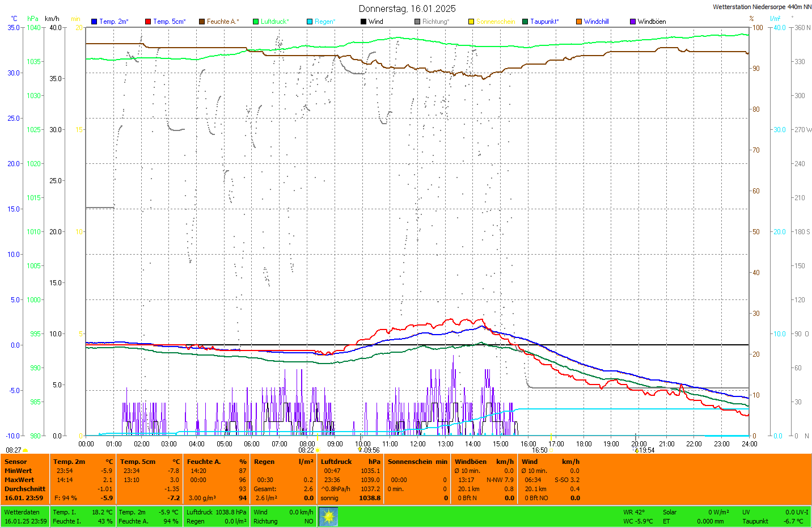Click the cyan Regen legend square

coord(310,22)
